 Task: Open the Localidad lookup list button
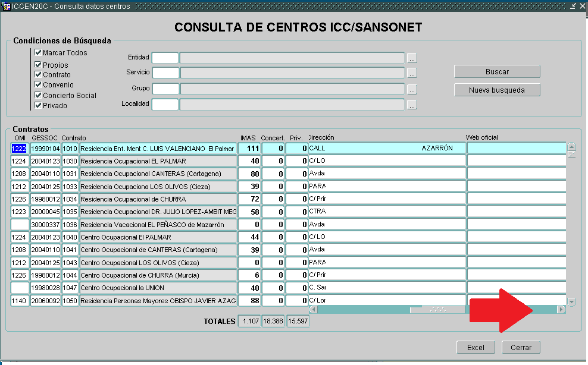(x=412, y=105)
